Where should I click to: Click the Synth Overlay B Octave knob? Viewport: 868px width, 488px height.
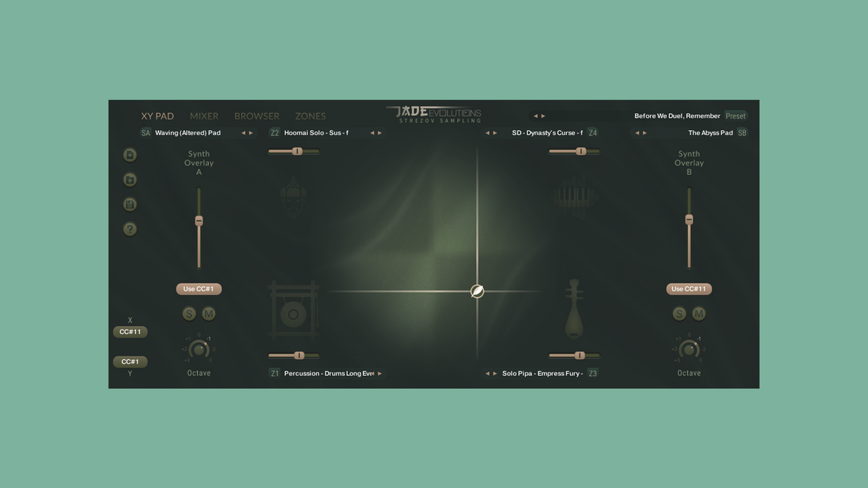coord(689,350)
